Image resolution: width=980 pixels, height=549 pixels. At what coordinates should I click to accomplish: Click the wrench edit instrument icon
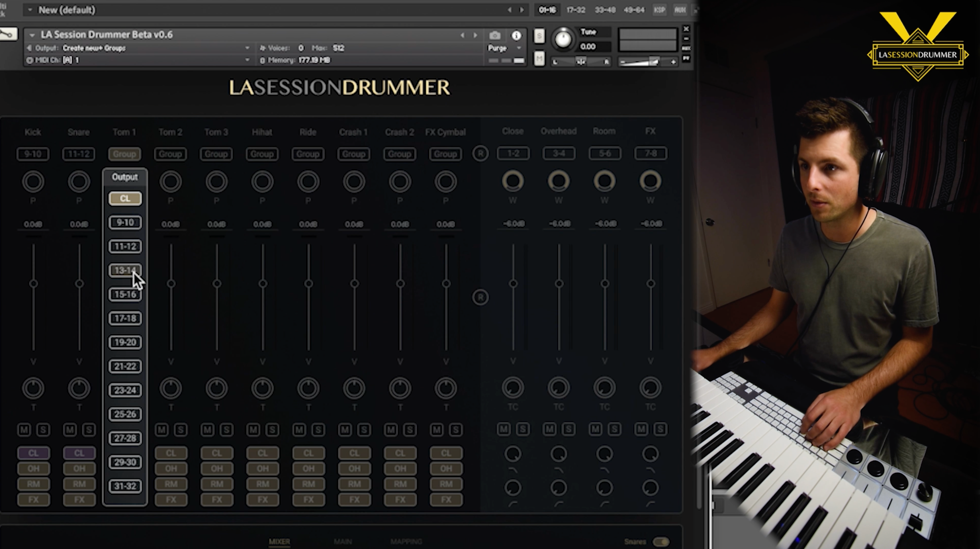pos(7,34)
